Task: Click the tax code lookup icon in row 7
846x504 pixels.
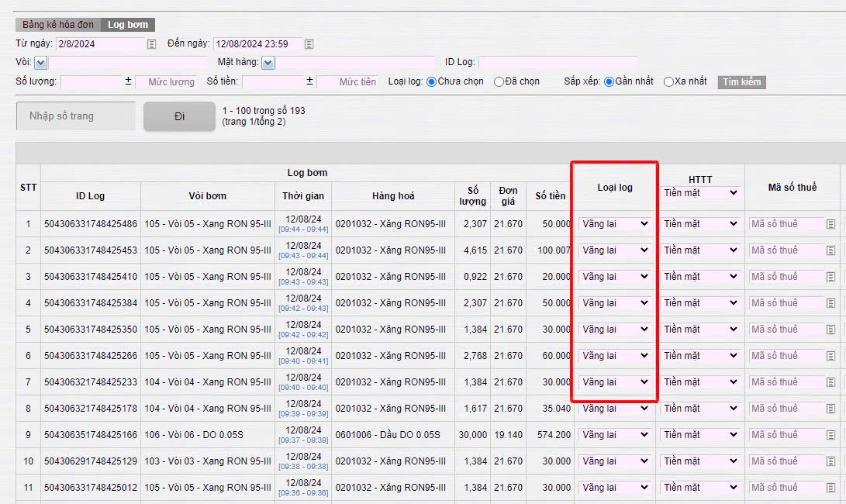Action: pyautogui.click(x=831, y=382)
